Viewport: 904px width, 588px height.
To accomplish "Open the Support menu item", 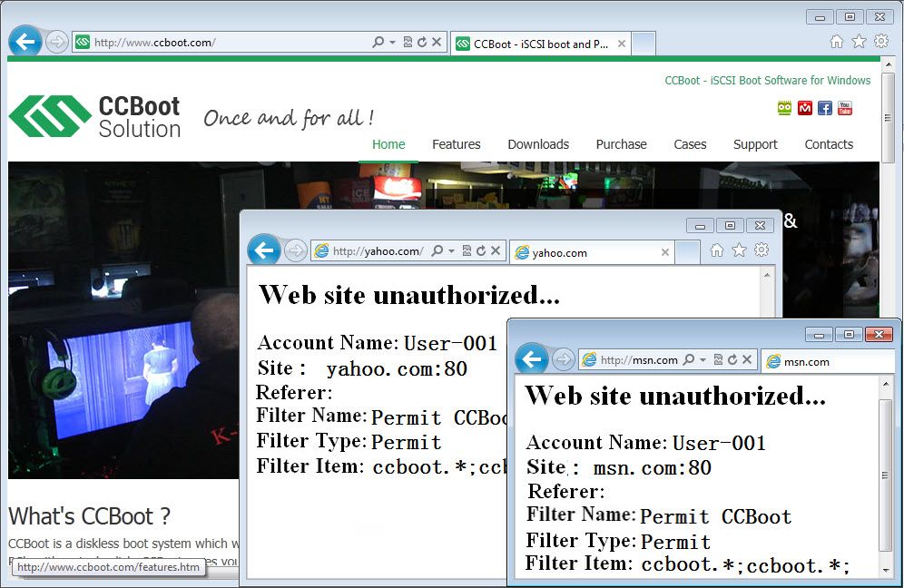I will click(x=755, y=144).
